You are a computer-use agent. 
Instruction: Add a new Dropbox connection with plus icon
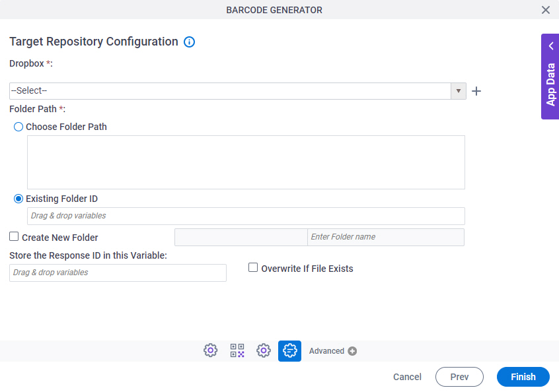coord(476,90)
